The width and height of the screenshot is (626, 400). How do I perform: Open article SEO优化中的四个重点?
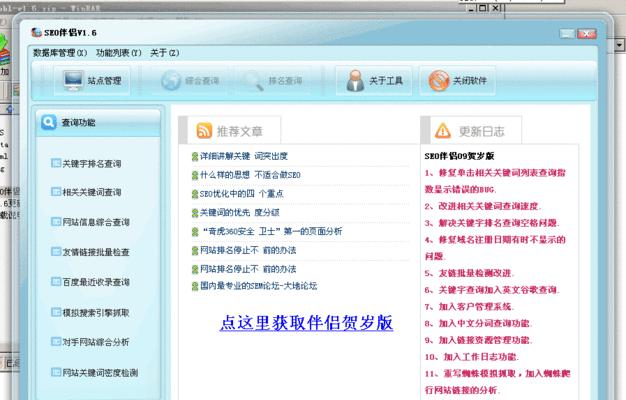(x=241, y=194)
